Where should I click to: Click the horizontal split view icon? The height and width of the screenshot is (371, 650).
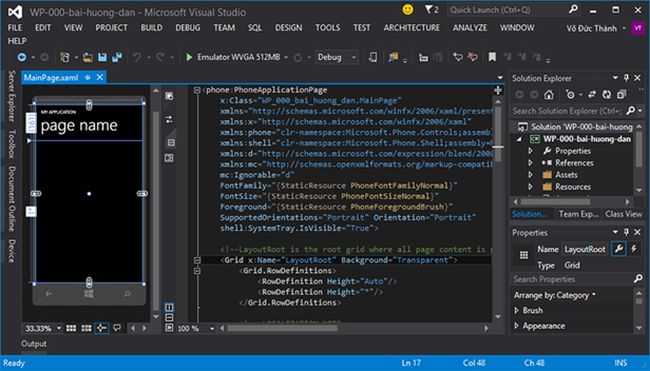click(x=169, y=318)
